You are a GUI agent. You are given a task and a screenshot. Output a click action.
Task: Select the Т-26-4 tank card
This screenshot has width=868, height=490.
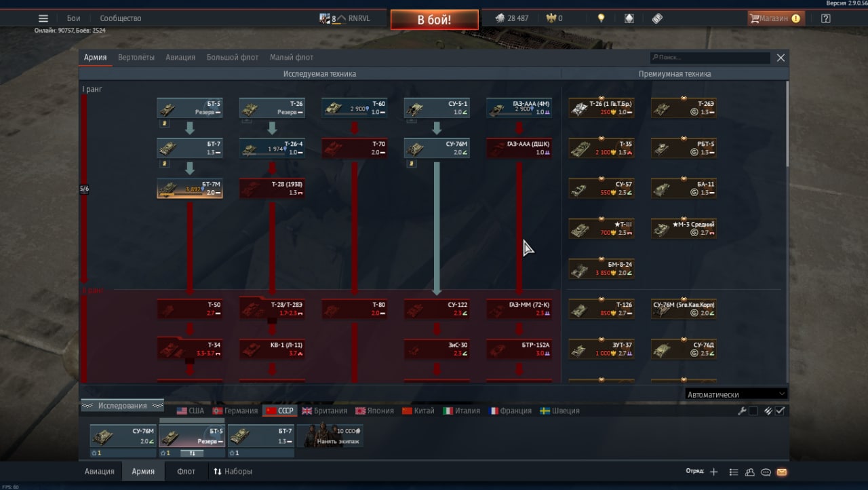click(x=272, y=148)
